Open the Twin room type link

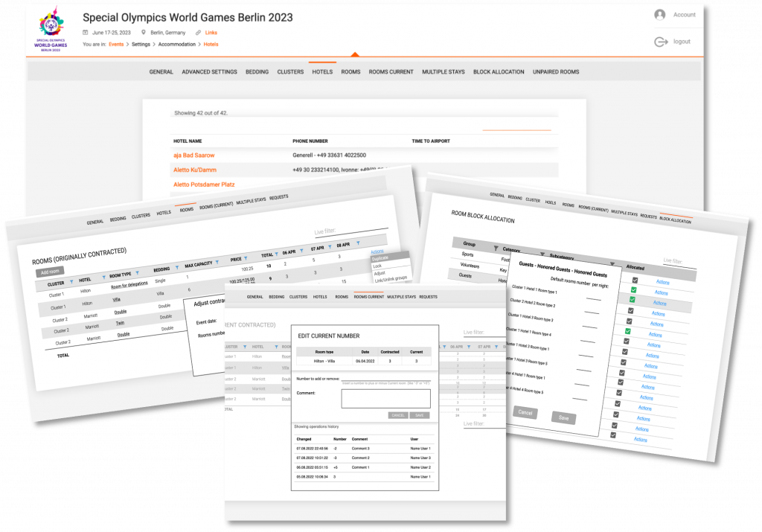(120, 323)
